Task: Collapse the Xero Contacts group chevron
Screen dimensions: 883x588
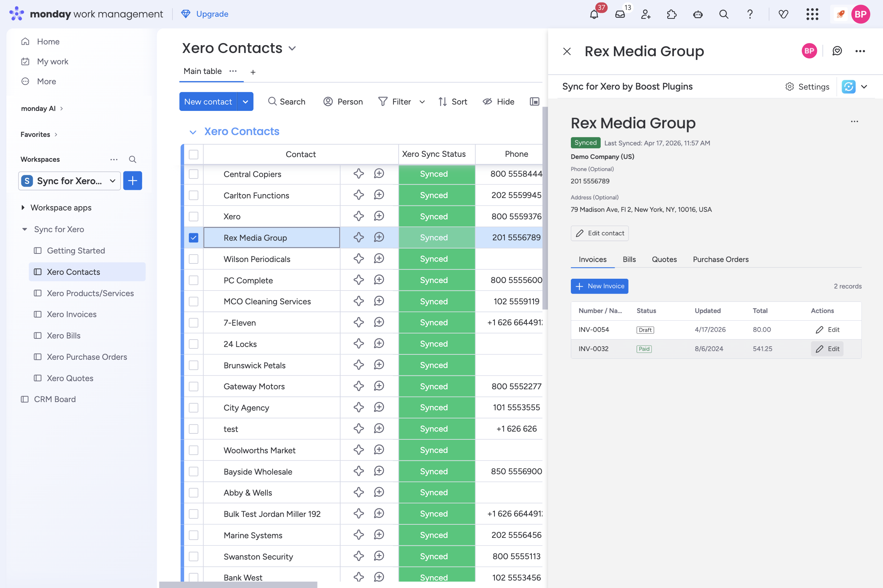Action: [193, 132]
